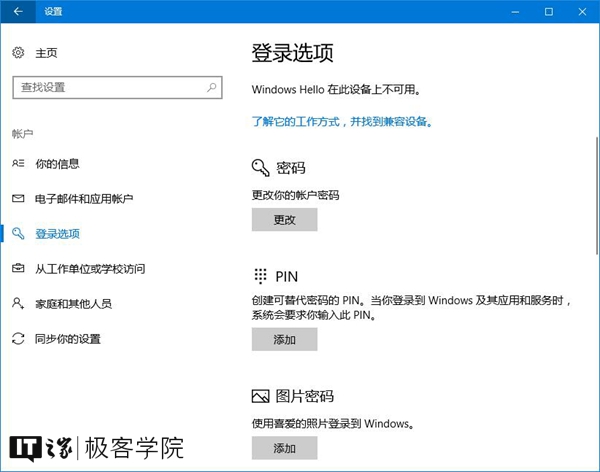Open the 了解它的工作方式 link
Viewport: 600px width, 472px height.
pyautogui.click(x=341, y=121)
